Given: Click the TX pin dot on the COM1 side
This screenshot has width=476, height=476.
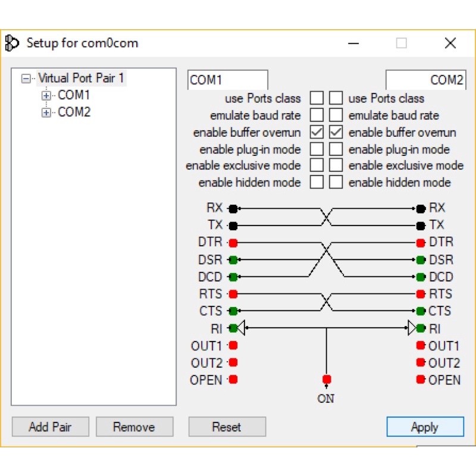Looking at the screenshot, I should point(233,226).
